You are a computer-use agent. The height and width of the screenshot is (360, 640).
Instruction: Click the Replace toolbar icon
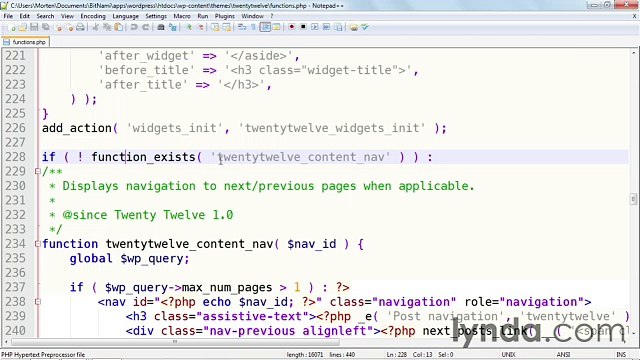173,27
